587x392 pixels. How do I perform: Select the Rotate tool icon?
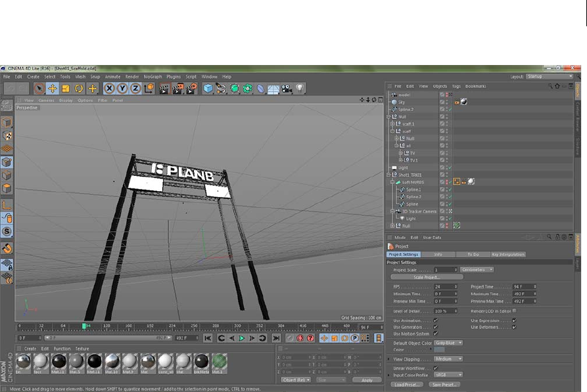[79, 88]
